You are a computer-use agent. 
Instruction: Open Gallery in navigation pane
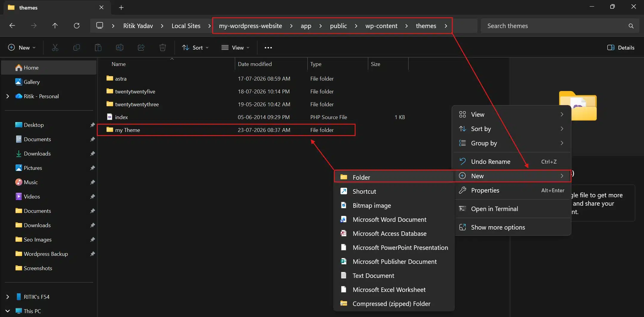coord(49,82)
